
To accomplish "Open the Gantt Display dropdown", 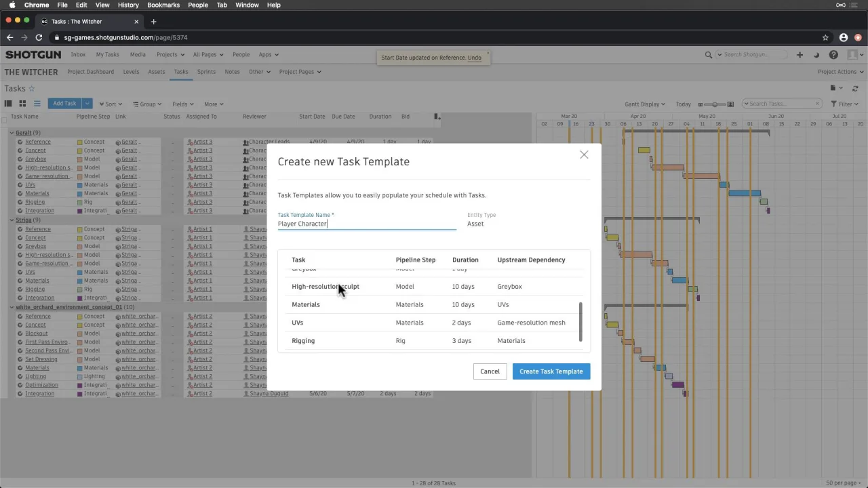I will (x=644, y=104).
